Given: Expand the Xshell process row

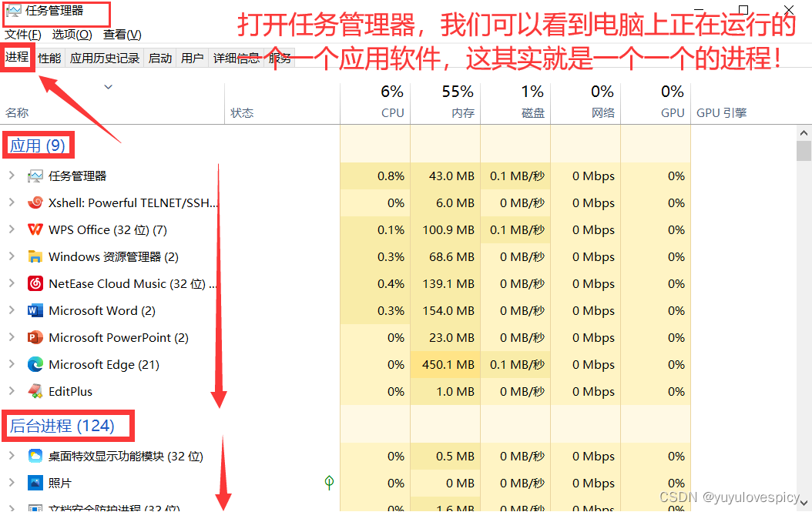Looking at the screenshot, I should pyautogui.click(x=12, y=203).
